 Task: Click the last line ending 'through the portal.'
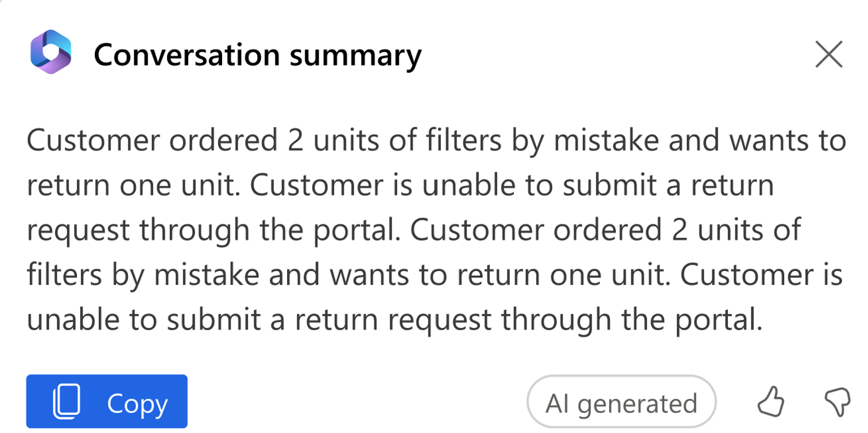[x=395, y=320]
